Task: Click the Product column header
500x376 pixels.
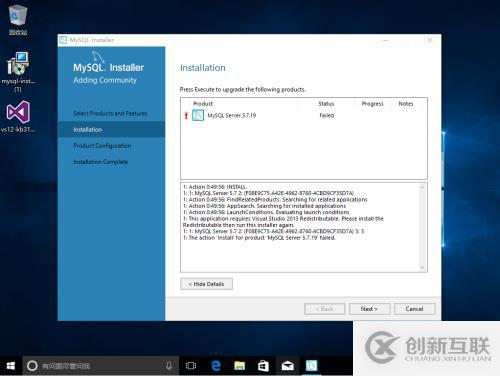Action: [203, 104]
